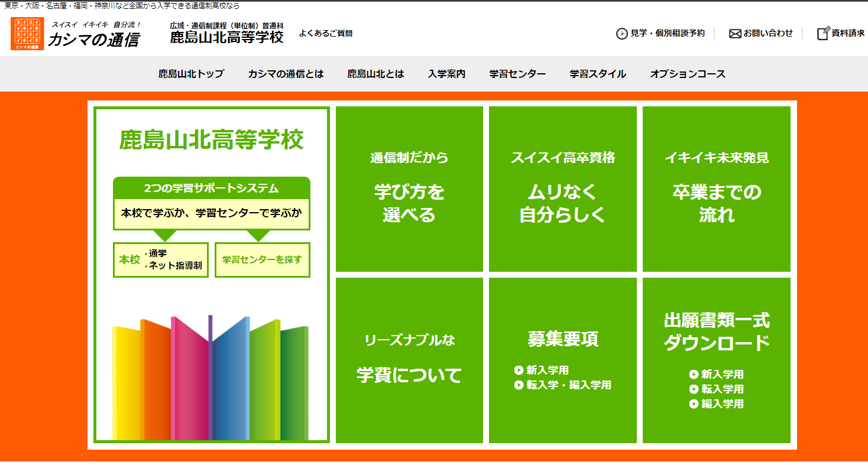Click お問い合わせ link text

tap(768, 34)
